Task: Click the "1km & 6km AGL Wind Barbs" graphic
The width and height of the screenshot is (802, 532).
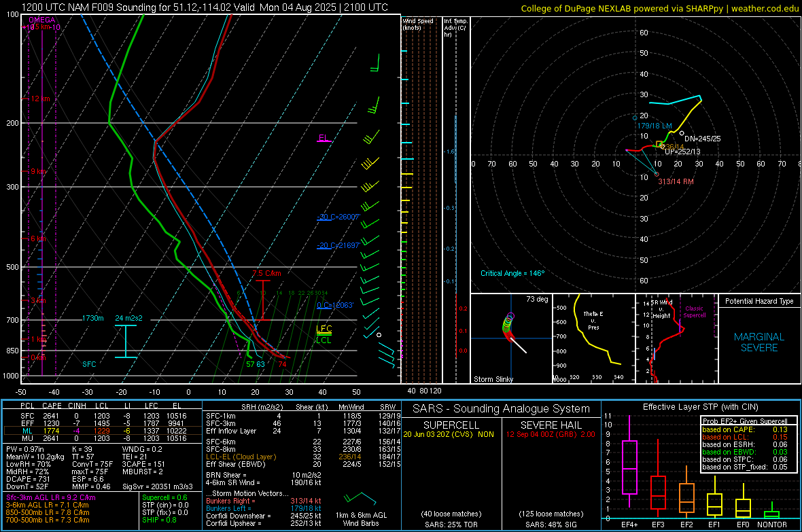Action: pyautogui.click(x=361, y=509)
